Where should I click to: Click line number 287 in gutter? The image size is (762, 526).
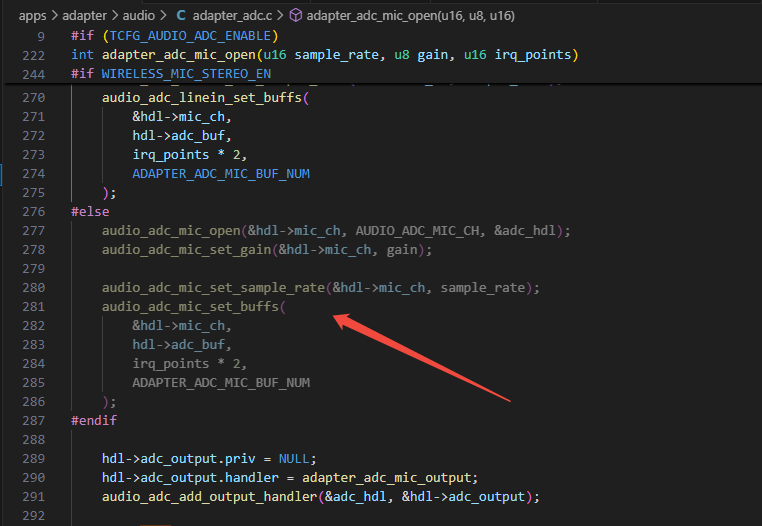point(34,421)
